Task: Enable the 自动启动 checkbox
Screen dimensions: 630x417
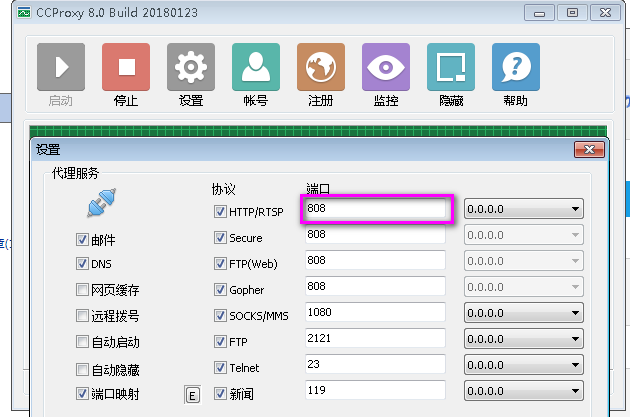Action: (82, 342)
